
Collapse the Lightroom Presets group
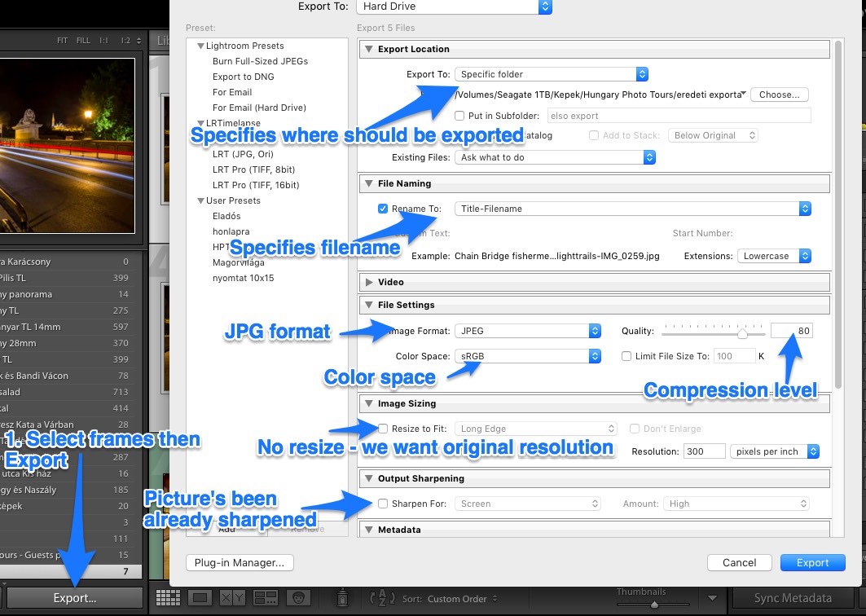pos(200,46)
